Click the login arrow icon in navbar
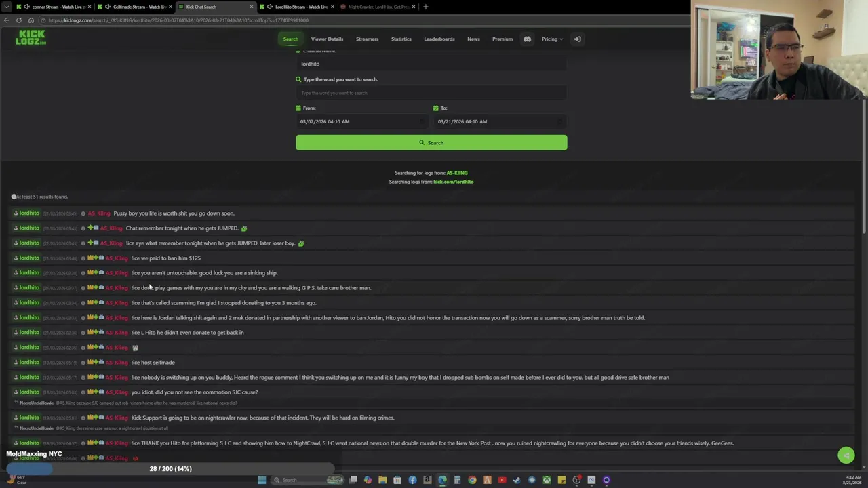 (x=578, y=39)
